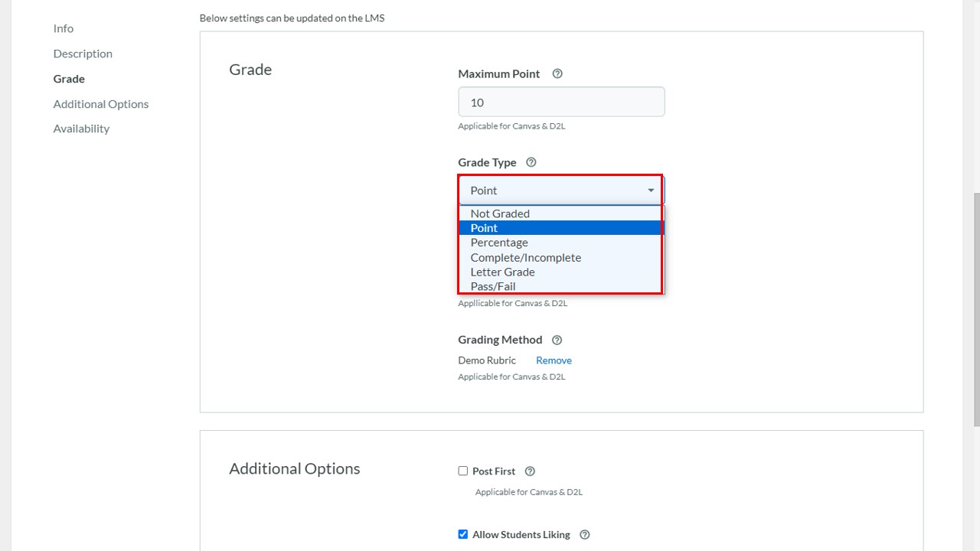Remove the Demo Rubric grading method
980x551 pixels.
(x=554, y=360)
